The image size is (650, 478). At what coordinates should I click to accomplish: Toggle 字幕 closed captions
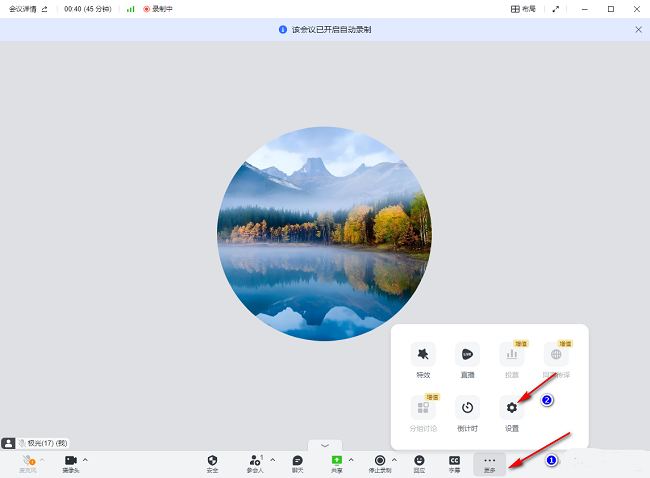click(454, 463)
